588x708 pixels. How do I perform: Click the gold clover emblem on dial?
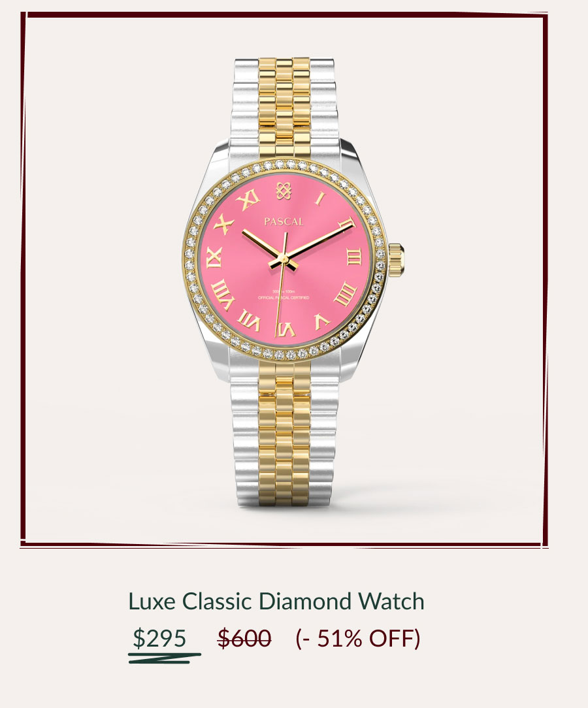[x=283, y=191]
